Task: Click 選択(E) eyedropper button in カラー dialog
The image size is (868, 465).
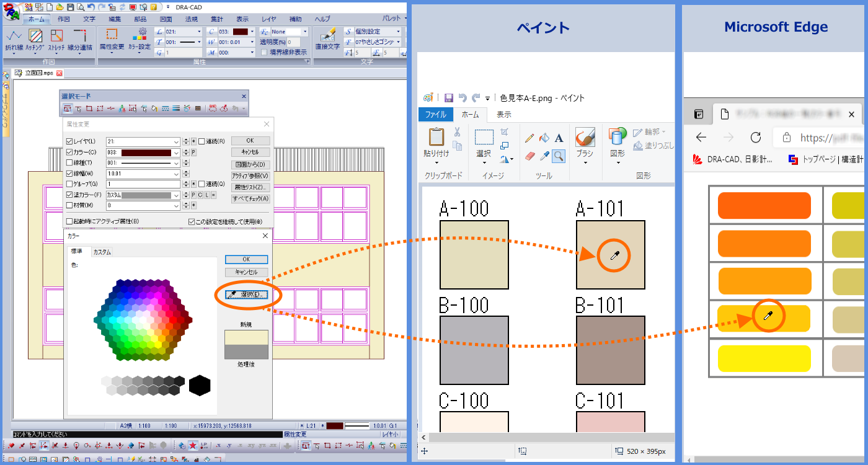Action: coord(247,294)
